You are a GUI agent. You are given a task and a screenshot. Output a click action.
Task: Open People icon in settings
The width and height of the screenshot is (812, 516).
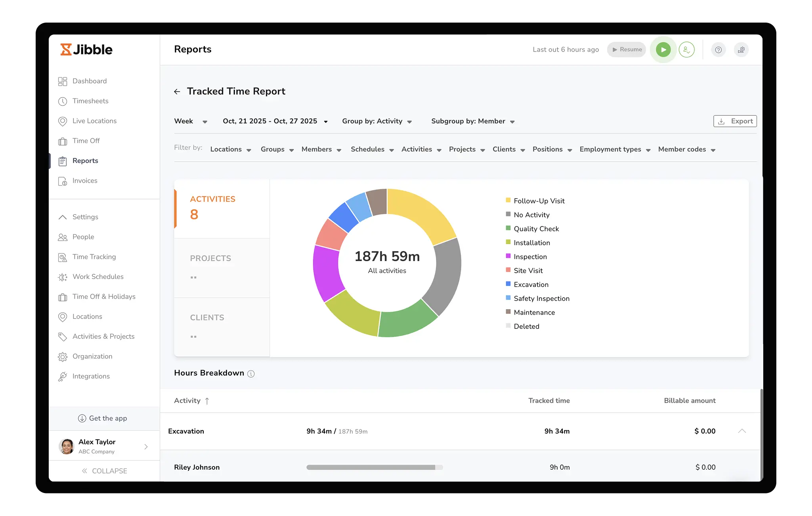click(x=63, y=237)
